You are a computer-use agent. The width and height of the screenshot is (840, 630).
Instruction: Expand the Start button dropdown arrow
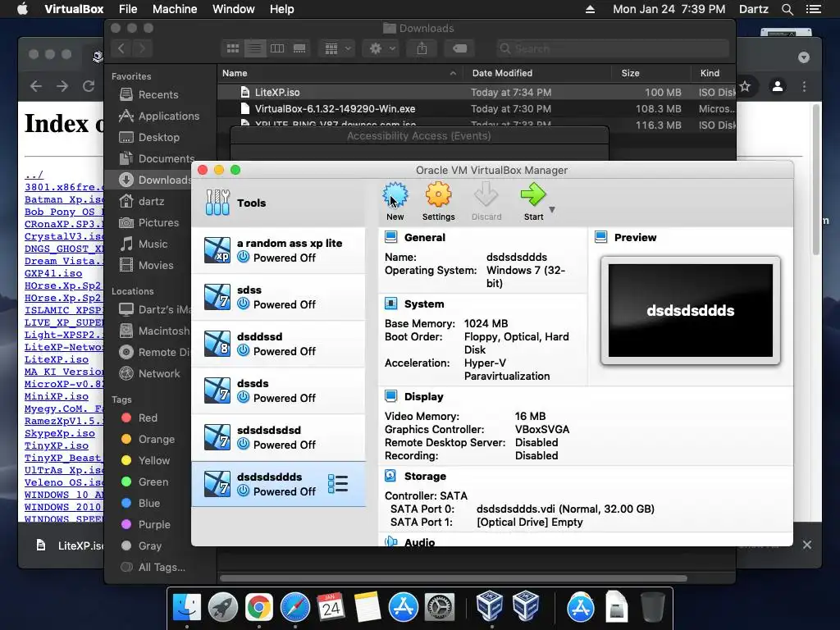click(552, 209)
